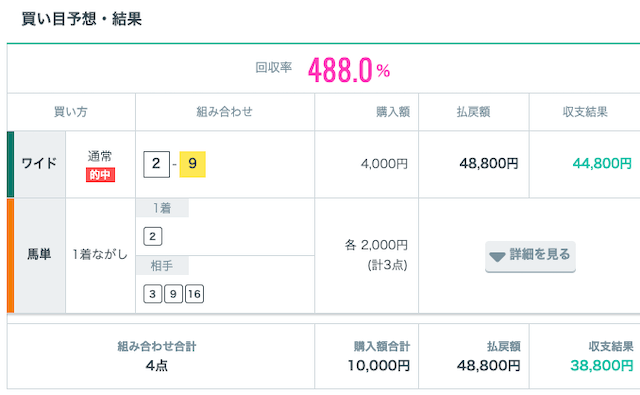The image size is (640, 395).
Task: Click the 購入額 column header
Action: pyautogui.click(x=393, y=112)
